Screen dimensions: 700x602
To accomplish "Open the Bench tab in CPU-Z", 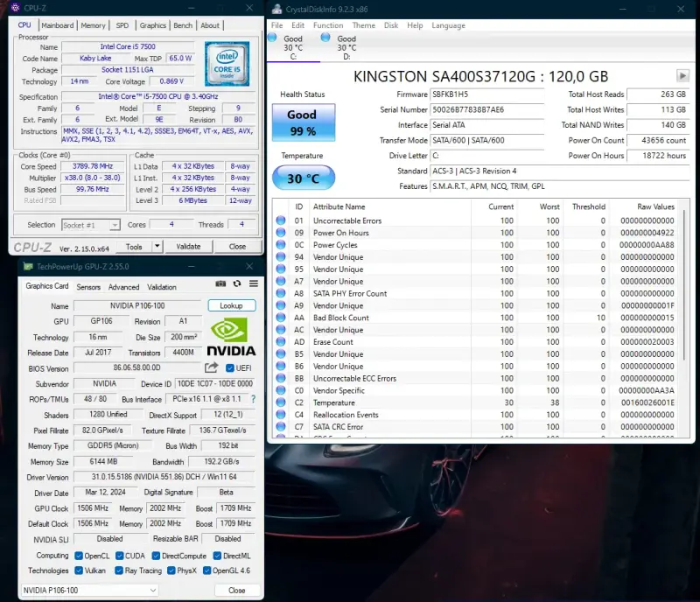I will pyautogui.click(x=183, y=25).
